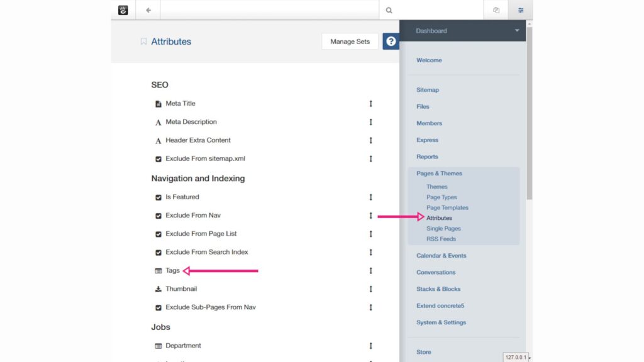Click the Exclude Sub-Pages From Nav checkbox icon
The image size is (644, 362).
158,307
